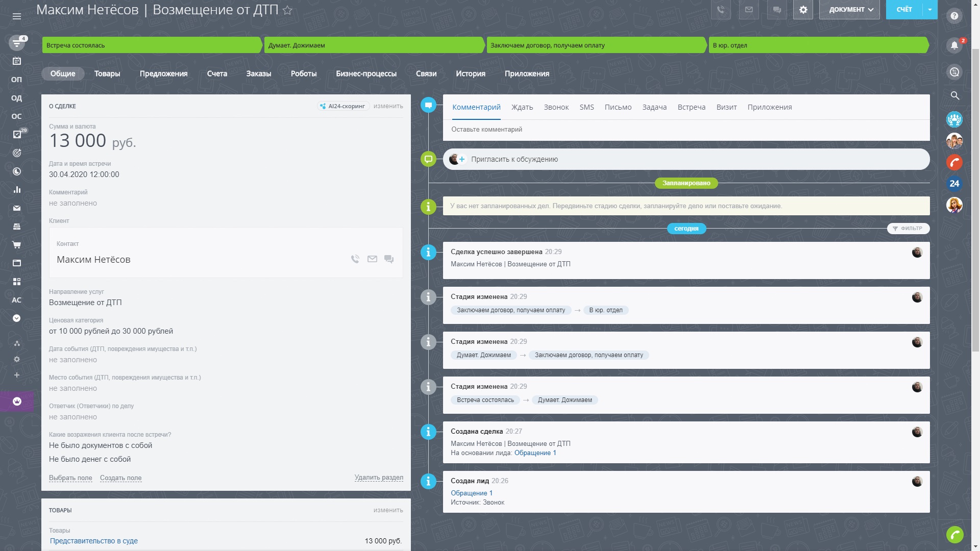Image resolution: width=980 pixels, height=551 pixels.
Task: Toggle the AI24-скоринг button
Action: pyautogui.click(x=343, y=106)
